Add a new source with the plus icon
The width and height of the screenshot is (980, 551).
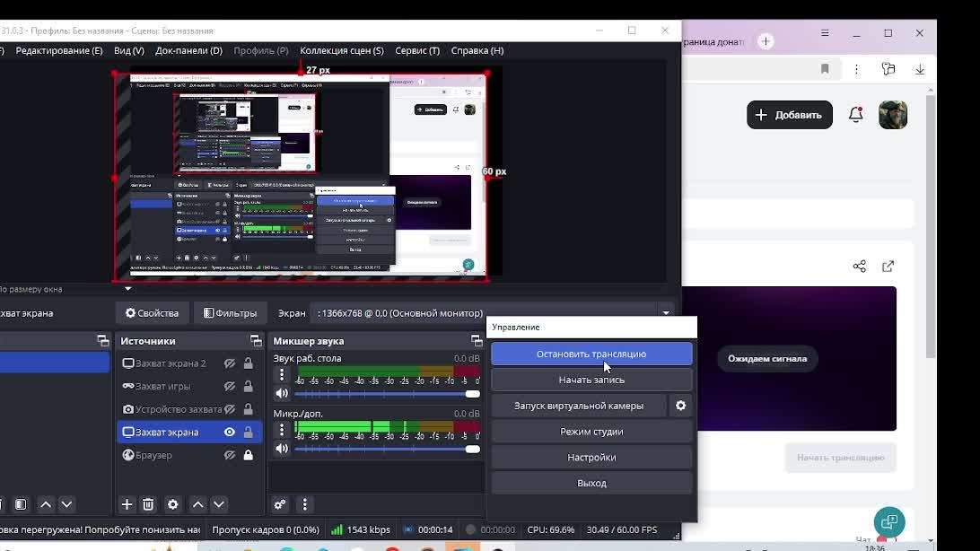pos(127,504)
